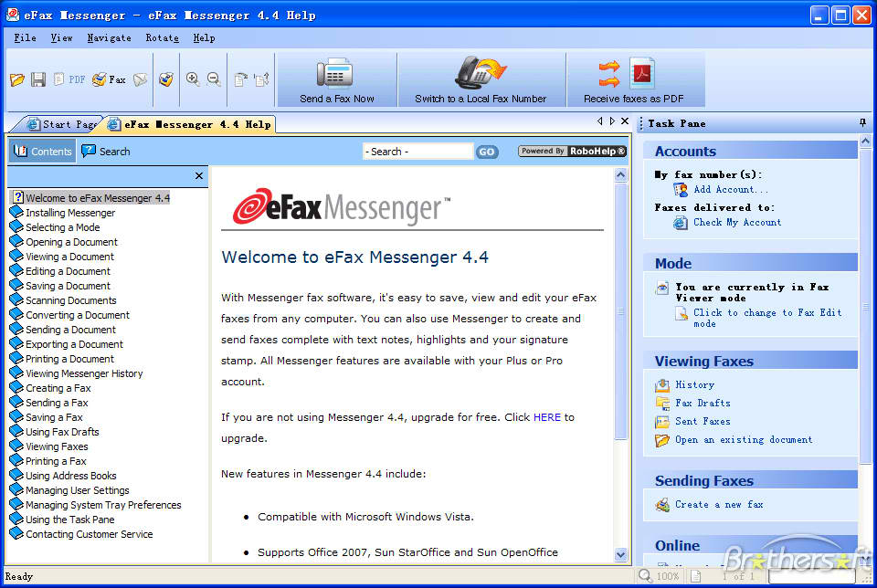Click the HERE upgrade link
Screen dimensions: 877x588
[546, 417]
